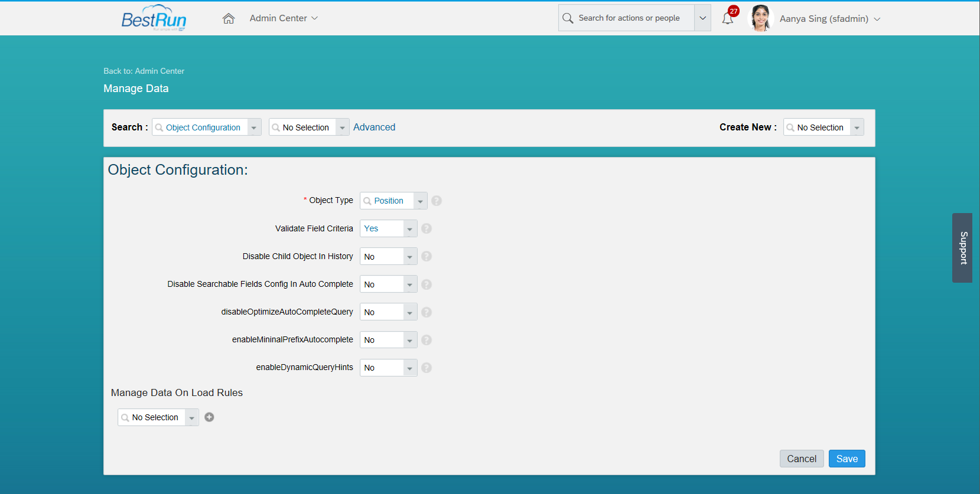
Task: Show help for Disable Searchable Fields Config
Action: [426, 284]
